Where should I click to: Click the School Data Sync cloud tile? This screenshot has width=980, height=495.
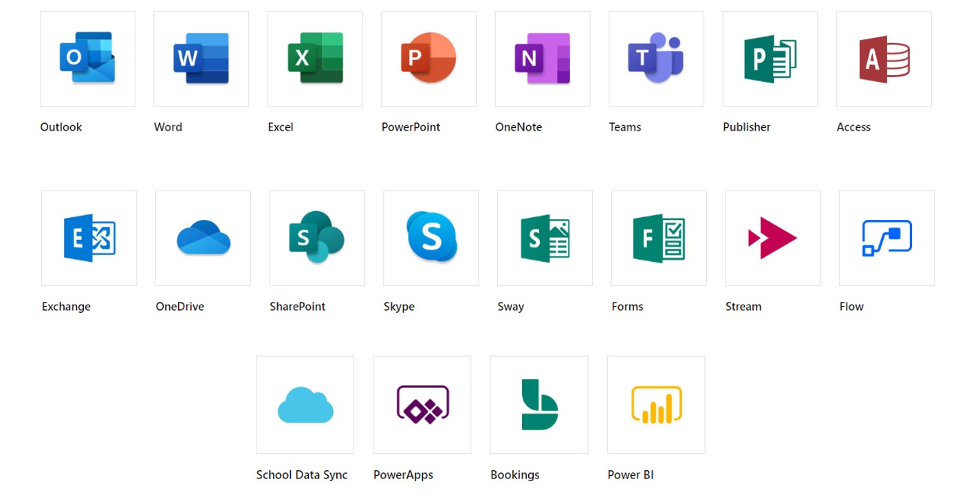click(304, 404)
